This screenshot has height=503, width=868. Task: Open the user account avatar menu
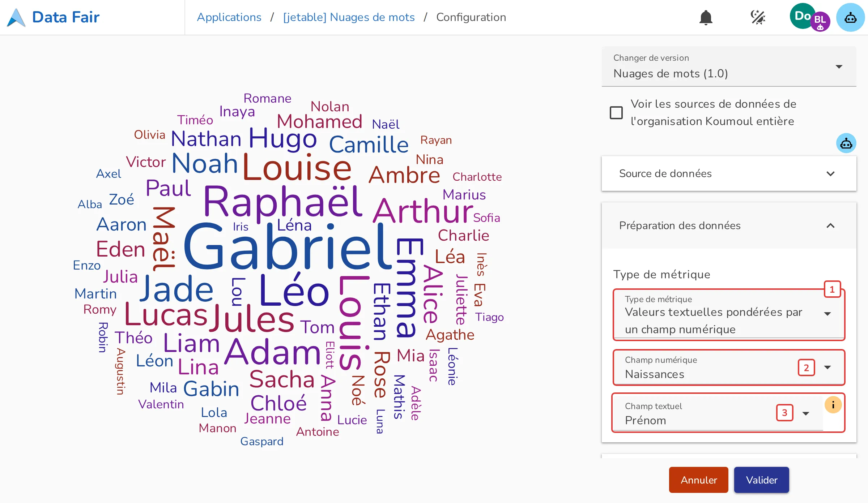click(809, 17)
